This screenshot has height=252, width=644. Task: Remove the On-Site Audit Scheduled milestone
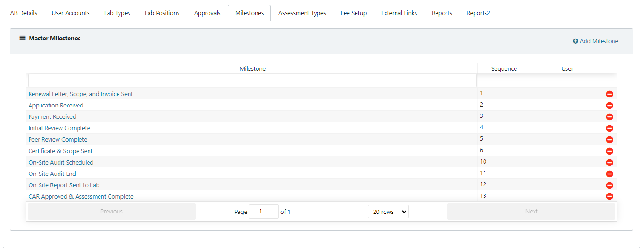pos(609,163)
